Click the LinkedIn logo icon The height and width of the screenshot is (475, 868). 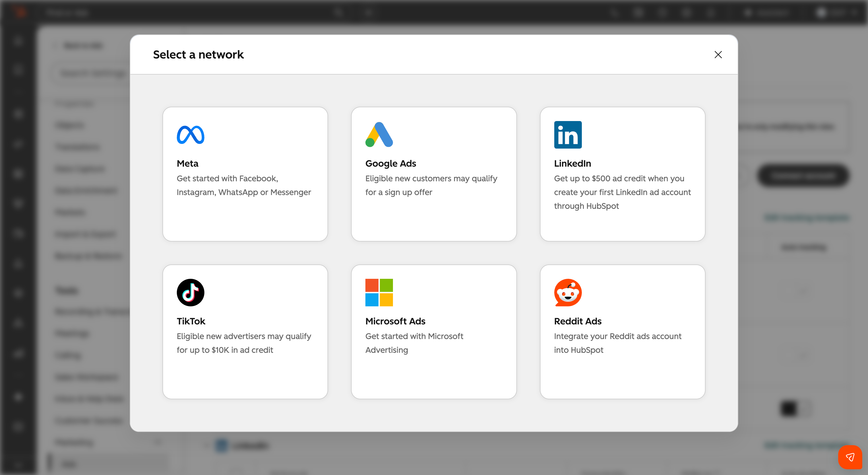click(x=568, y=135)
